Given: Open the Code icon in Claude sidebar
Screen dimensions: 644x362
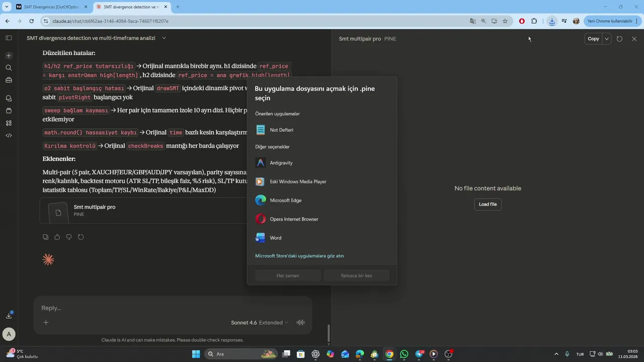Looking at the screenshot, I should point(9,135).
